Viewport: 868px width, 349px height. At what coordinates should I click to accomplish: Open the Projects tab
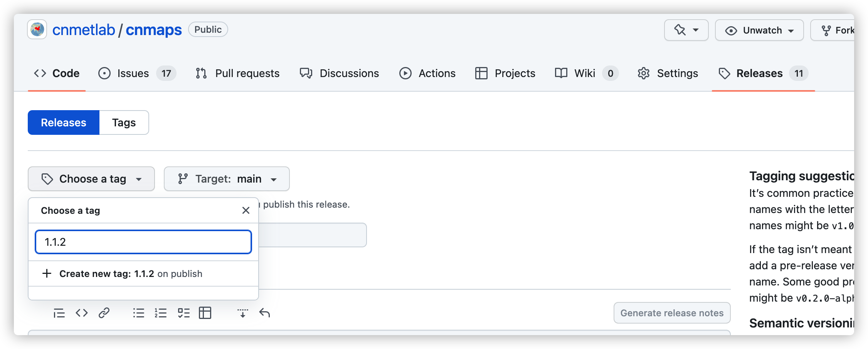(x=505, y=73)
